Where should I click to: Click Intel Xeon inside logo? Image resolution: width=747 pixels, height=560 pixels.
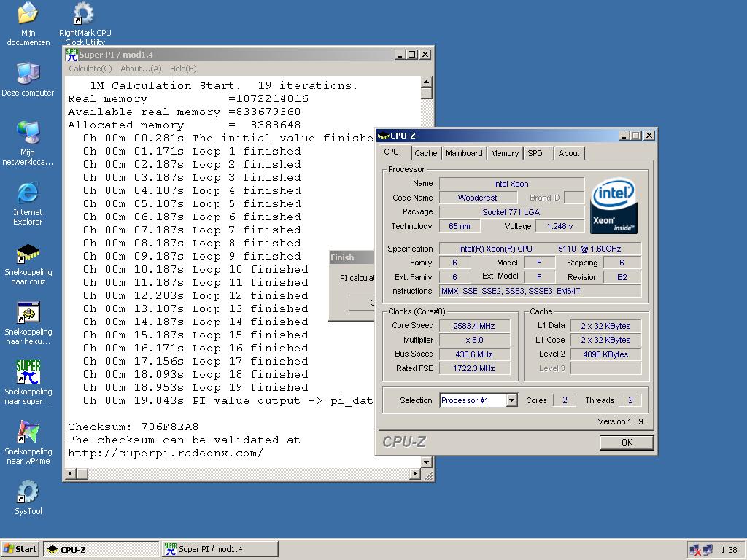coord(614,205)
